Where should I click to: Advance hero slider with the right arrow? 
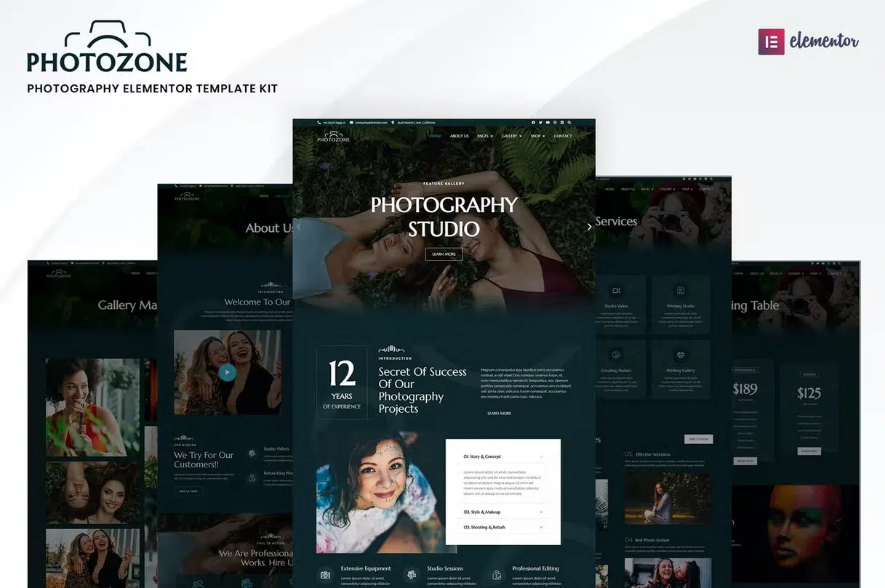pos(589,227)
